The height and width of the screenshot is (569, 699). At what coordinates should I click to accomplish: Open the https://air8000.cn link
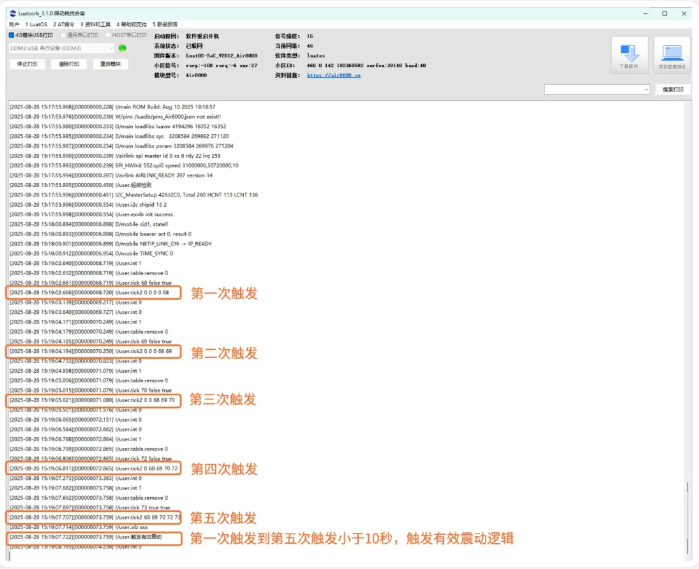tap(333, 75)
